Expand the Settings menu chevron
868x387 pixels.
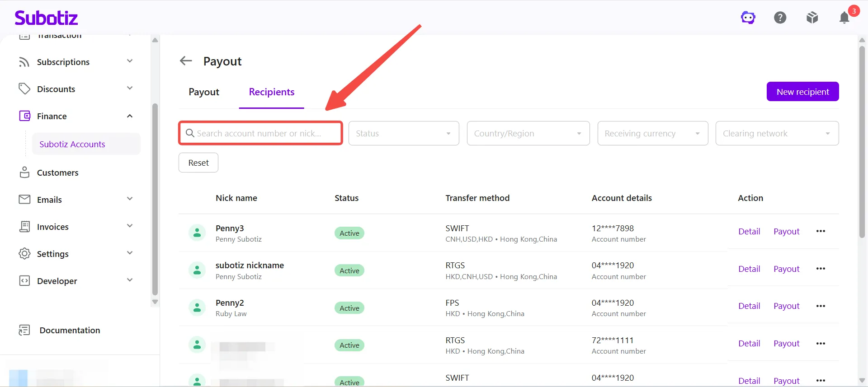[130, 253]
